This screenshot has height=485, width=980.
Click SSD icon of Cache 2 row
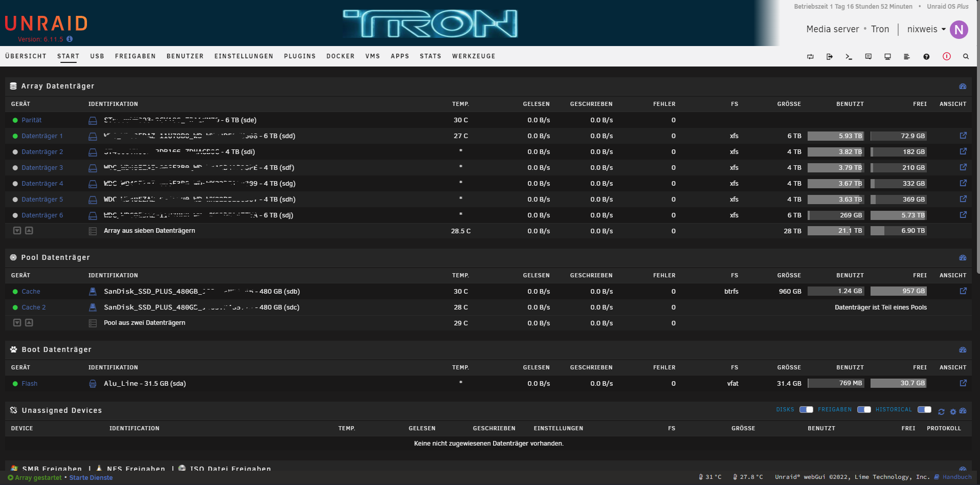[93, 307]
